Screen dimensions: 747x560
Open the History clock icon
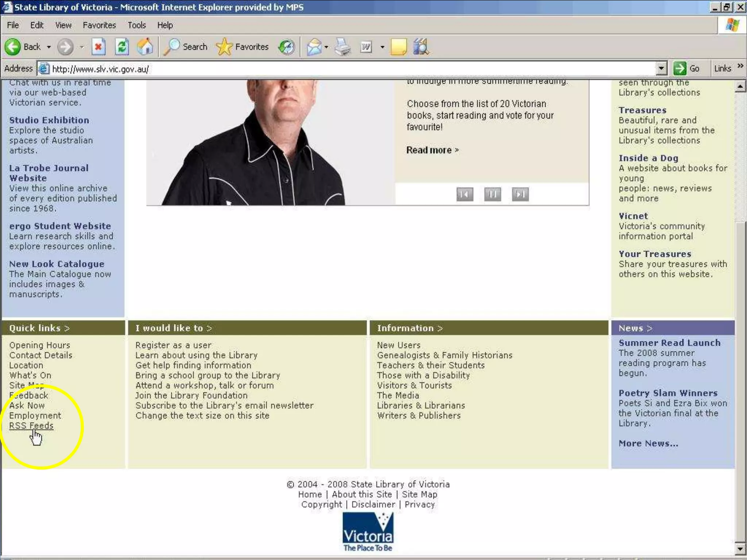point(286,47)
